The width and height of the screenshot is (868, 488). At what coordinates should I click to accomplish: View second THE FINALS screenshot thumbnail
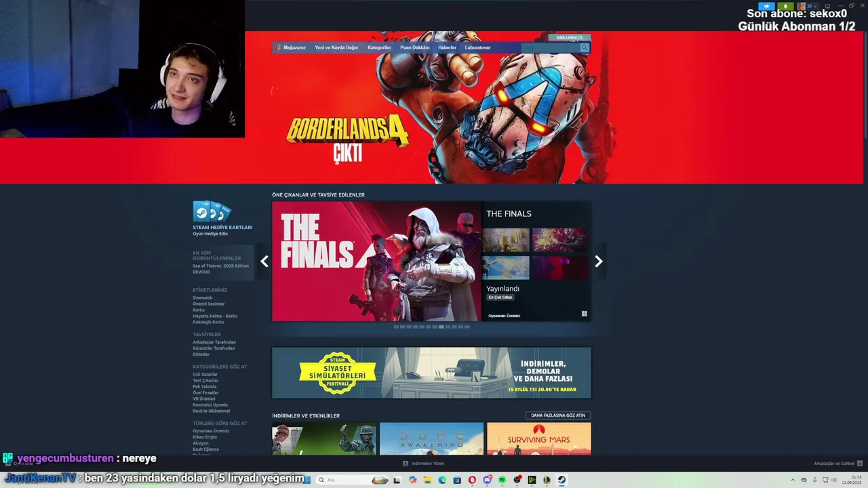(x=560, y=240)
